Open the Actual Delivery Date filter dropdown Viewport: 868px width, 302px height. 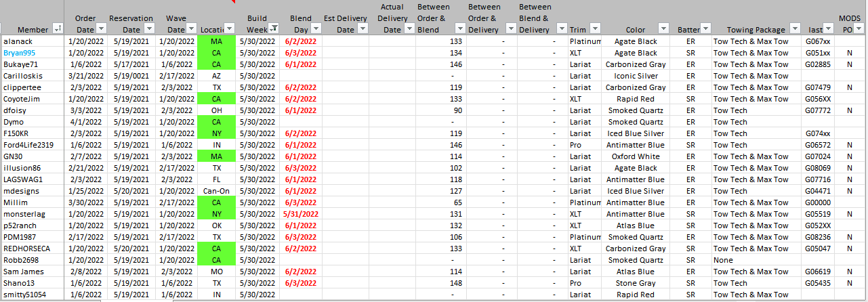point(409,28)
